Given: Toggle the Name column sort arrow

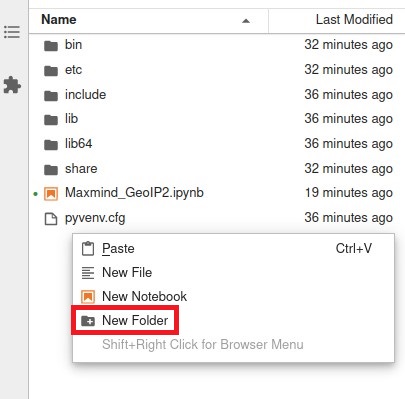Looking at the screenshot, I should (x=246, y=21).
